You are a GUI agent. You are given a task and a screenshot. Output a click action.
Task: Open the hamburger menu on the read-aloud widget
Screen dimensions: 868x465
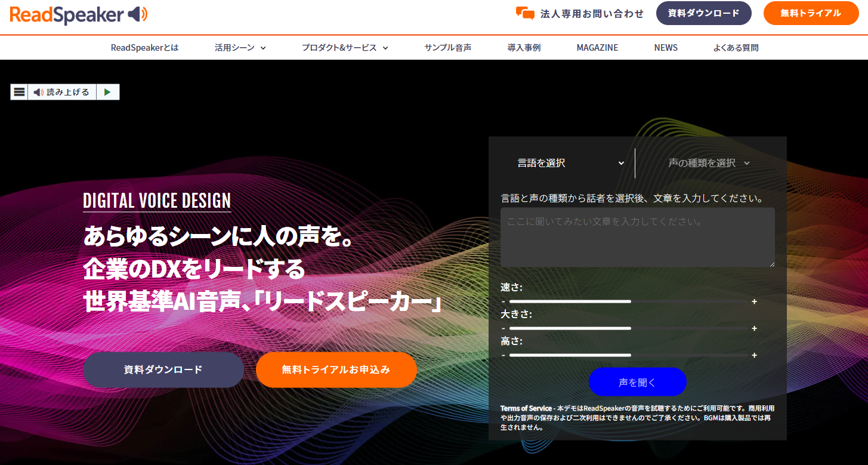tap(19, 91)
